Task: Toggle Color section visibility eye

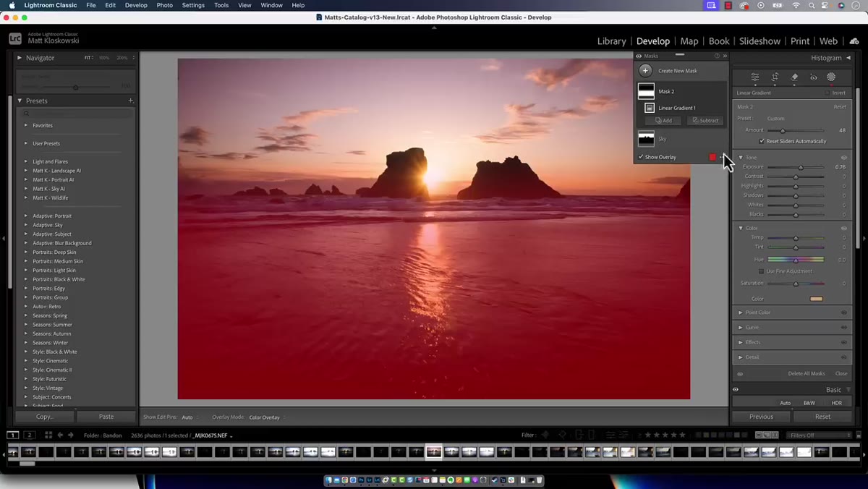Action: [x=844, y=228]
